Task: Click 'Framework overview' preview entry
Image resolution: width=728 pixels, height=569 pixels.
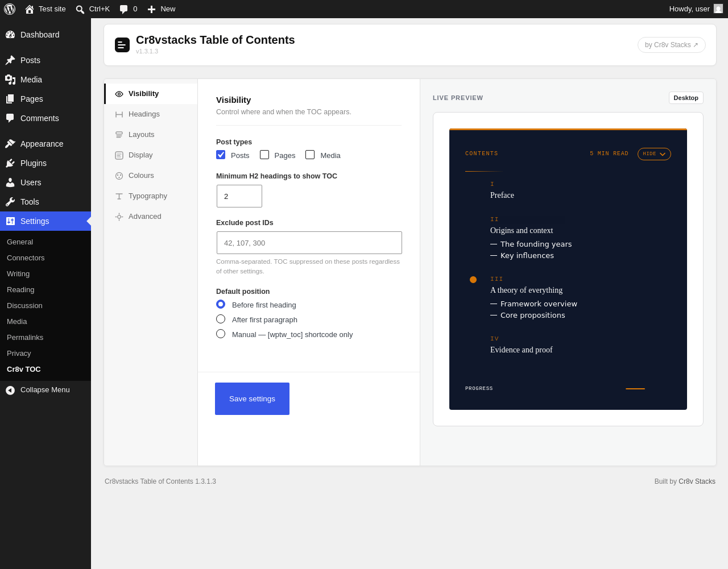Action: (539, 304)
